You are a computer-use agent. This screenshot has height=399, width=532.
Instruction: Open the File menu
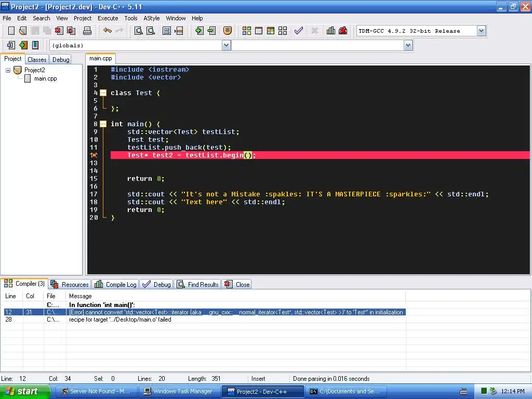[7, 18]
